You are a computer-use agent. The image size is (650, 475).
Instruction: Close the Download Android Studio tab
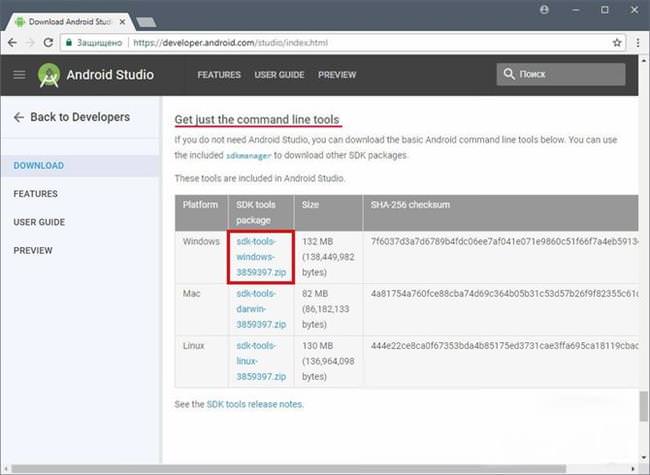(x=122, y=22)
